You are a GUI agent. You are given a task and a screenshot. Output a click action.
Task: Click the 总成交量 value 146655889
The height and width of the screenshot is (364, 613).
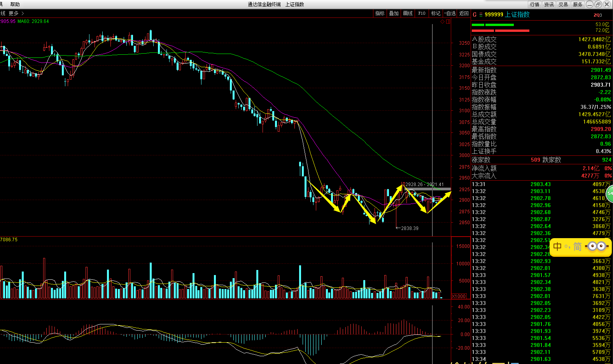click(x=597, y=122)
